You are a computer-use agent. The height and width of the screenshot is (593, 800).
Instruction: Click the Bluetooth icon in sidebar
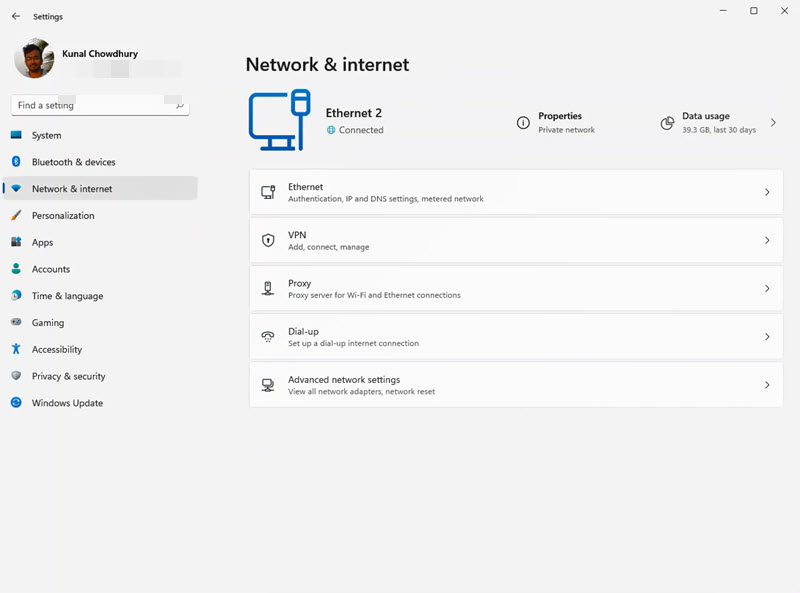(x=16, y=161)
